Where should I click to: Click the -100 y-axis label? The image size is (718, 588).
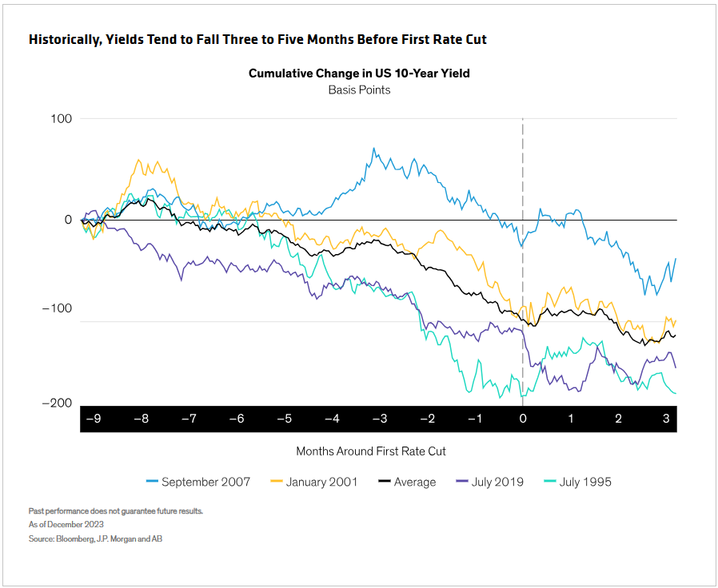pos(58,308)
